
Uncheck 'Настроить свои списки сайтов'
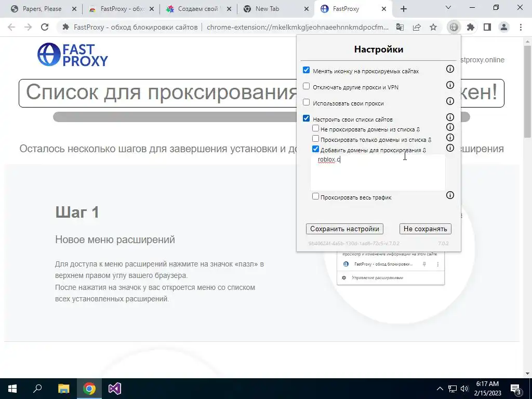coord(306,118)
